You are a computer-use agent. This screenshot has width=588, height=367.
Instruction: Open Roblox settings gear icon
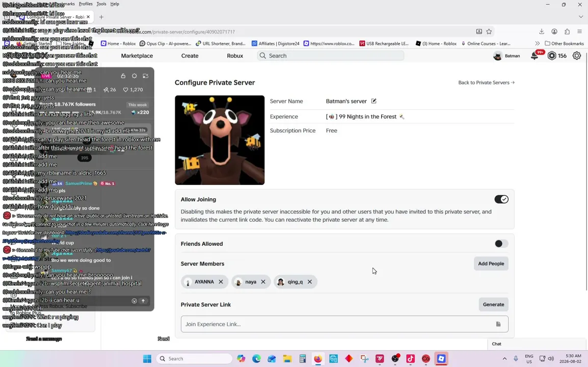tap(577, 56)
